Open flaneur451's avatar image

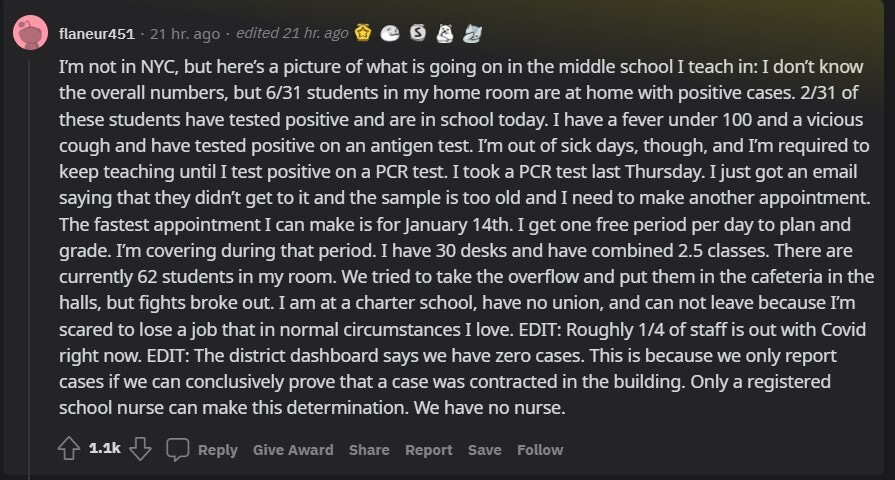30,33
